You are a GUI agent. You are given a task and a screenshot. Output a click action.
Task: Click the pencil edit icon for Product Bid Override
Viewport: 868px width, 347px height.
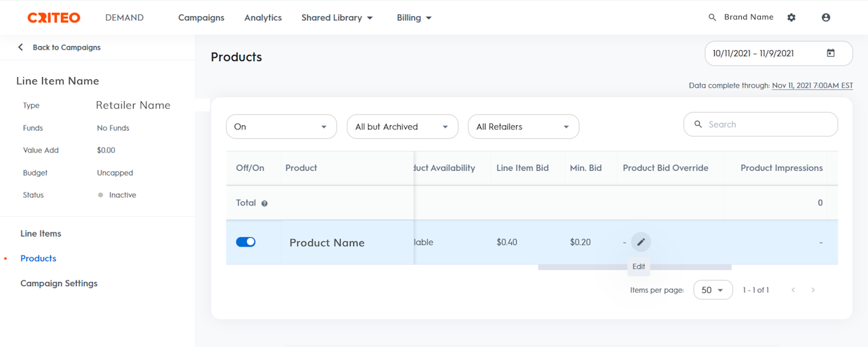point(641,242)
